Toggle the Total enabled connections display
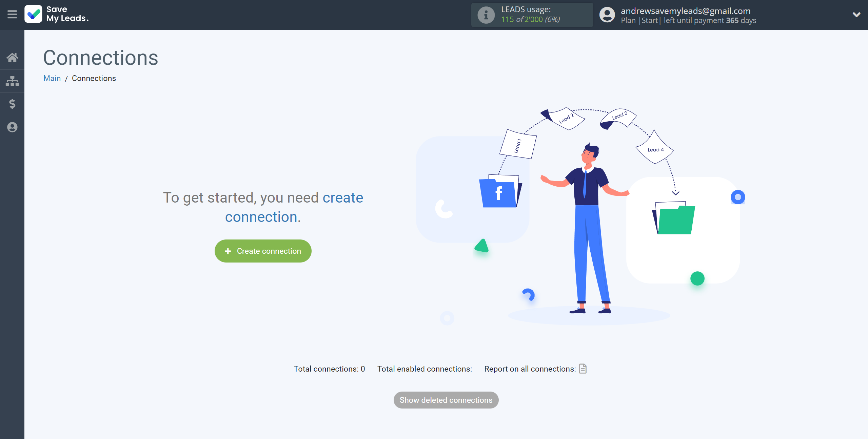The width and height of the screenshot is (868, 439). click(425, 369)
